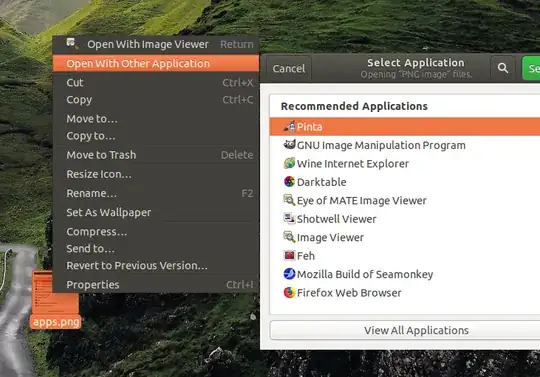Image resolution: width=540 pixels, height=377 pixels.
Task: Click the apps.png file name label
Action: 56,322
